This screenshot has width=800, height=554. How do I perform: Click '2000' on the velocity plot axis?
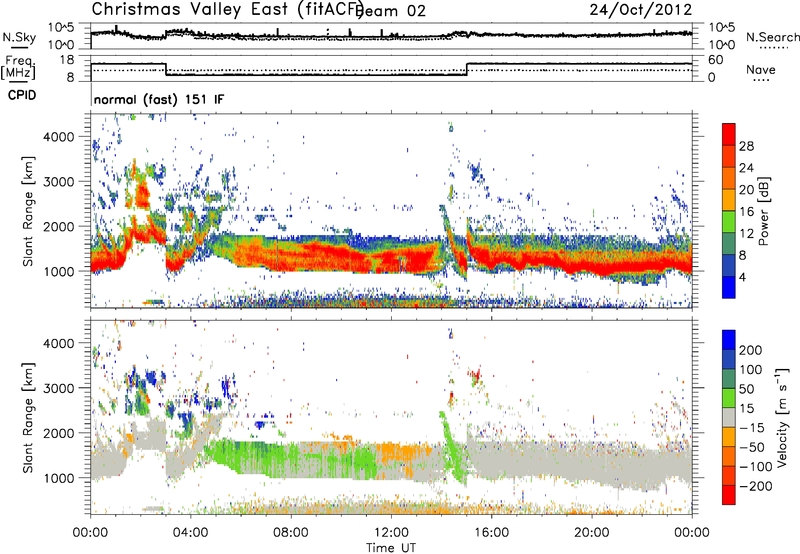pos(58,433)
